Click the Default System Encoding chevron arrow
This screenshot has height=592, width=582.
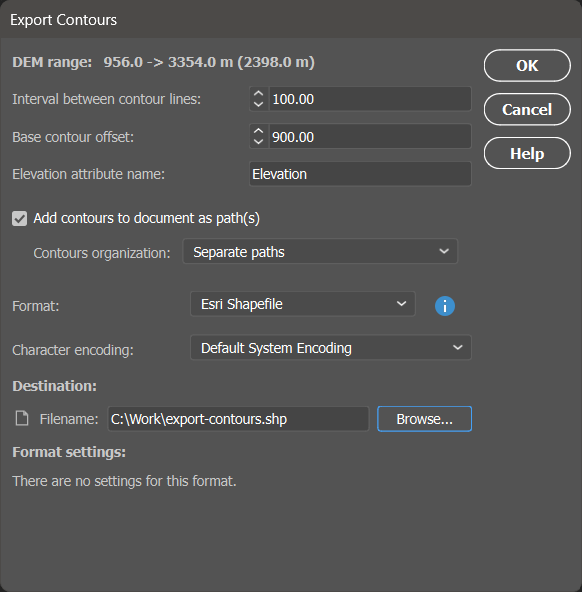tap(457, 348)
